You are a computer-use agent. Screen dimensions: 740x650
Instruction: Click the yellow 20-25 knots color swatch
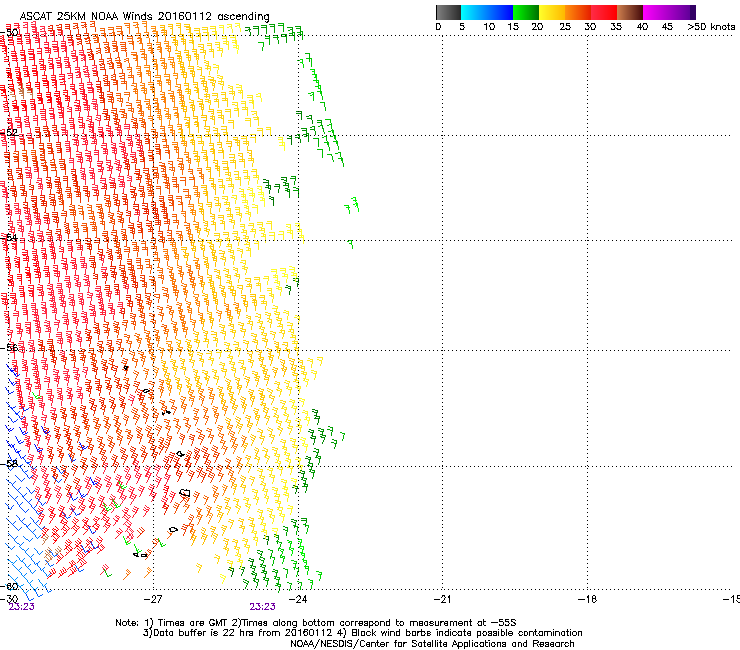552,12
